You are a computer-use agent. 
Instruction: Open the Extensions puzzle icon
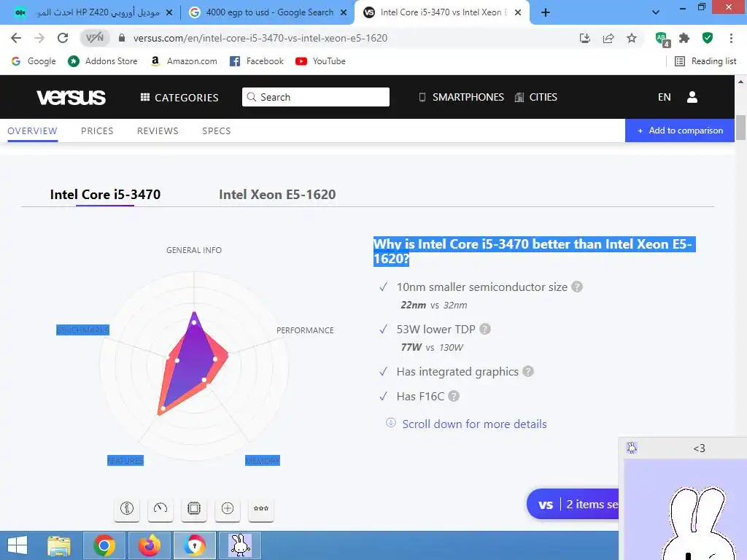click(684, 38)
